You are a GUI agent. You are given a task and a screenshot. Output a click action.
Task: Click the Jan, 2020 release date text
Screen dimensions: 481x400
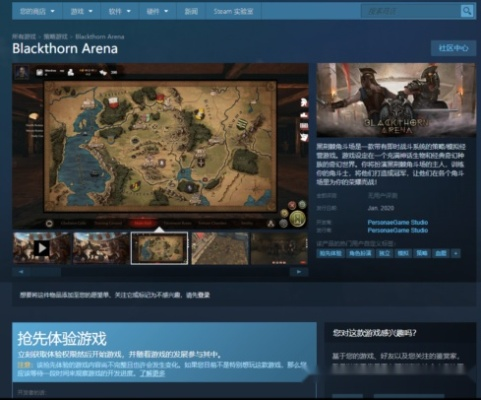pos(381,208)
